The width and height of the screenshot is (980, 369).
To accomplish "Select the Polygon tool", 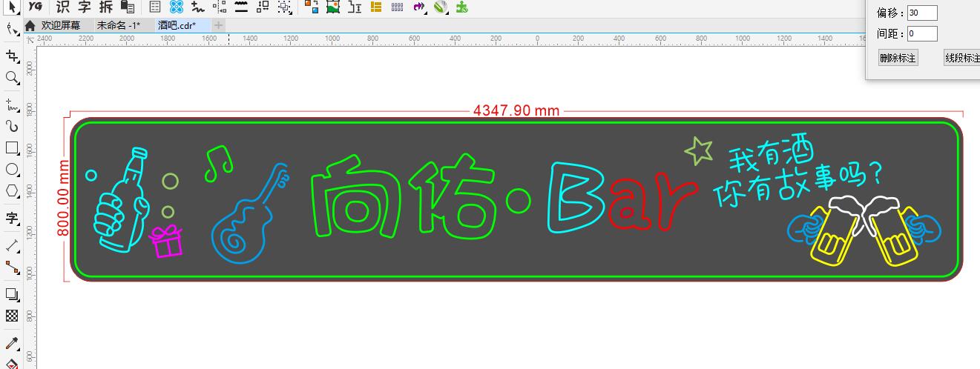I will coord(12,191).
